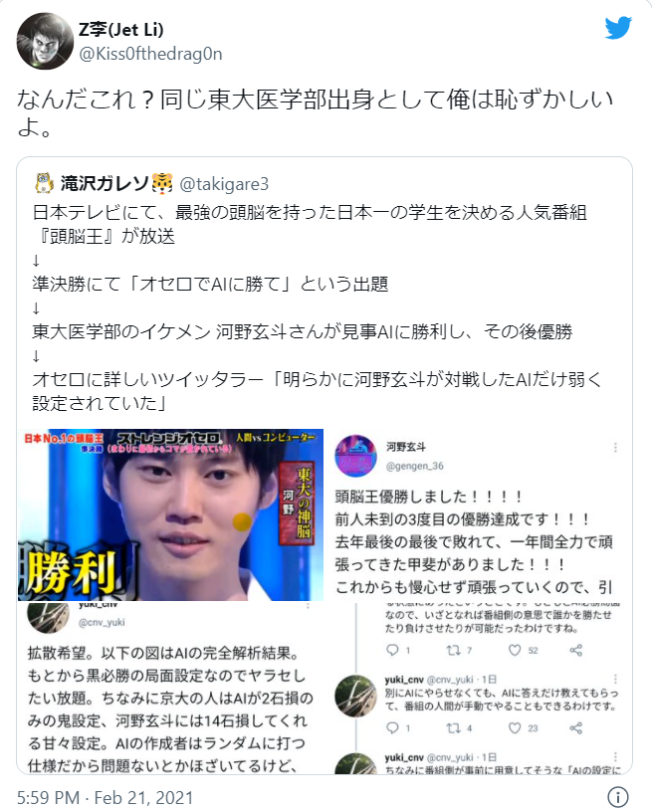Open the 河野玄斗 tweet screenshot image
The width and height of the screenshot is (652, 812).
[479, 514]
